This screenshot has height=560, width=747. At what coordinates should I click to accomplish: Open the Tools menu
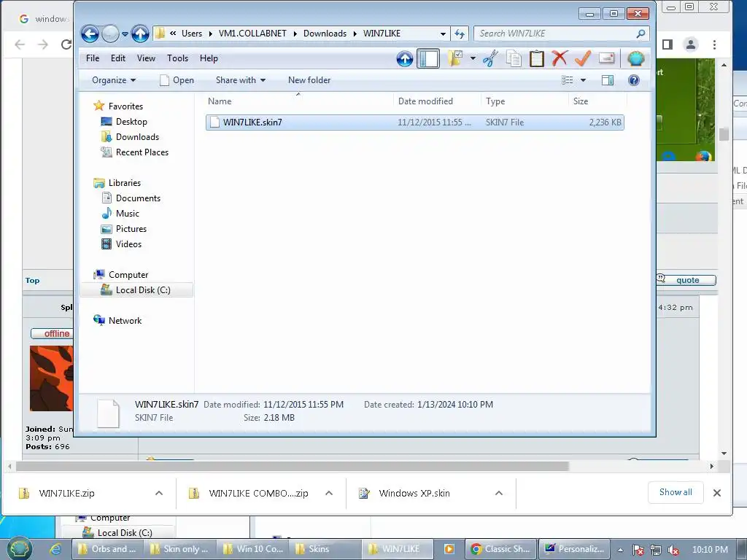(177, 58)
